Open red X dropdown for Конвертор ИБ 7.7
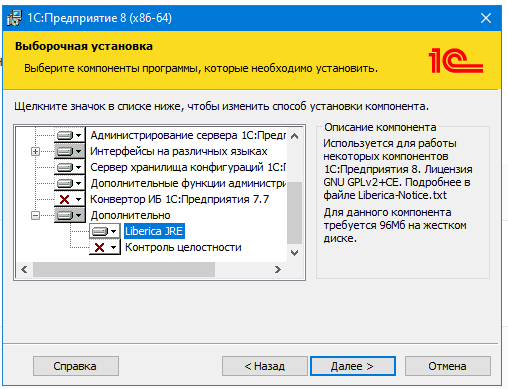Image resolution: width=508 pixels, height=389 pixels. coord(69,200)
